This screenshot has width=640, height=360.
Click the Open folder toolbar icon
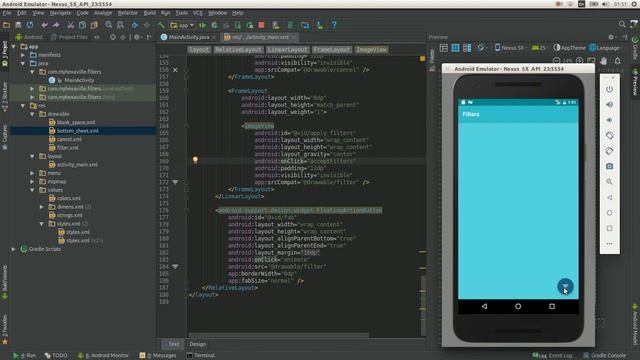(7, 25)
